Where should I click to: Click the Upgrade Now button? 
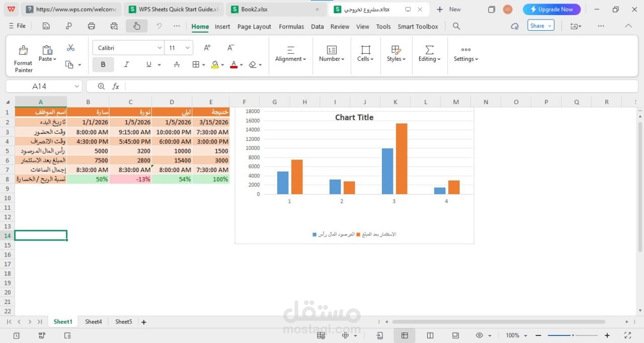[x=552, y=9]
